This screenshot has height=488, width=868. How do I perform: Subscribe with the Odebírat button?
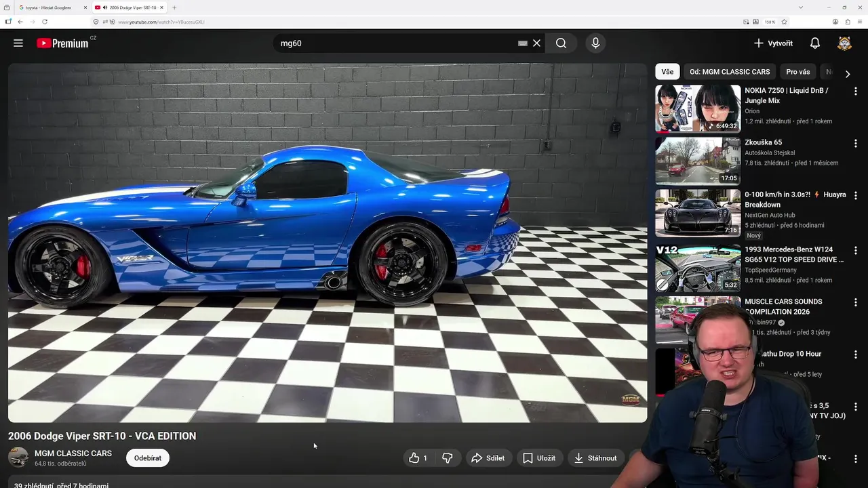click(147, 458)
